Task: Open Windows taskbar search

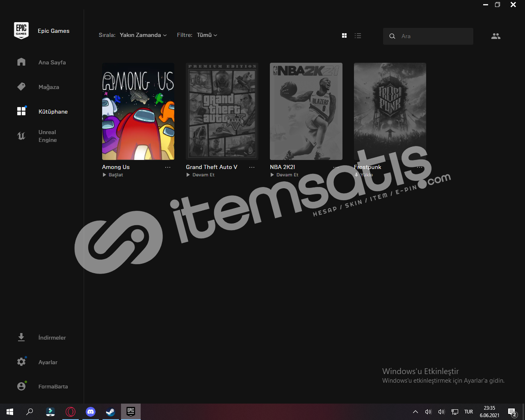Action: point(30,411)
